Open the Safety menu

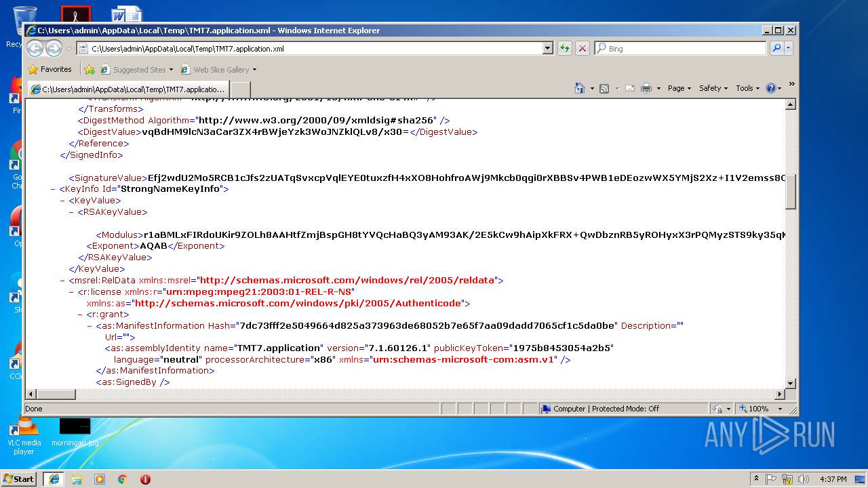713,88
